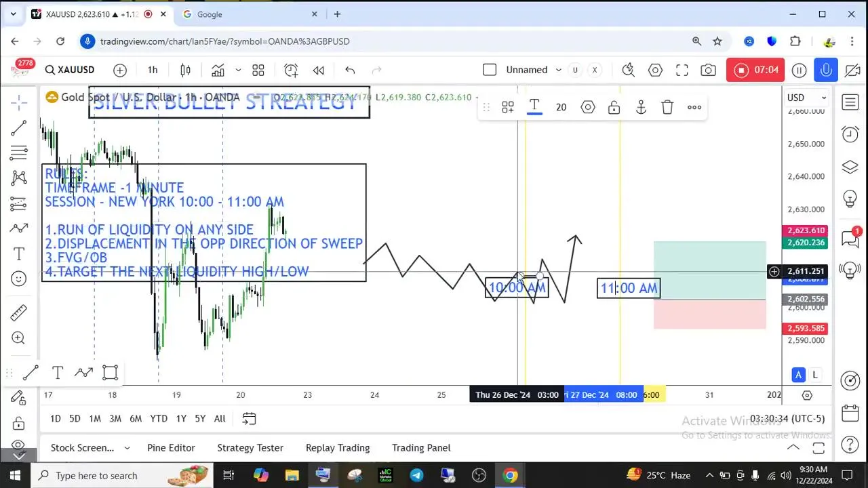Open Fibonacci retracement tools group
The image size is (868, 488).
[x=19, y=152]
